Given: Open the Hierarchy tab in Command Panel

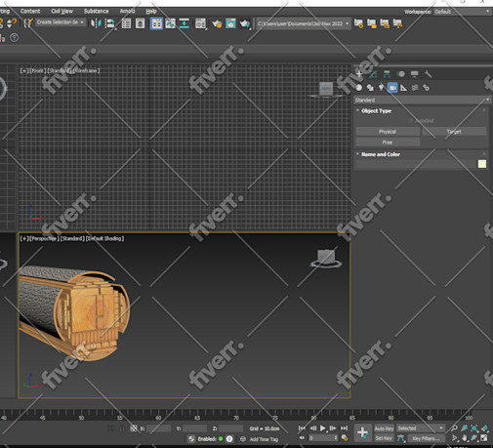Looking at the screenshot, I should [387, 74].
